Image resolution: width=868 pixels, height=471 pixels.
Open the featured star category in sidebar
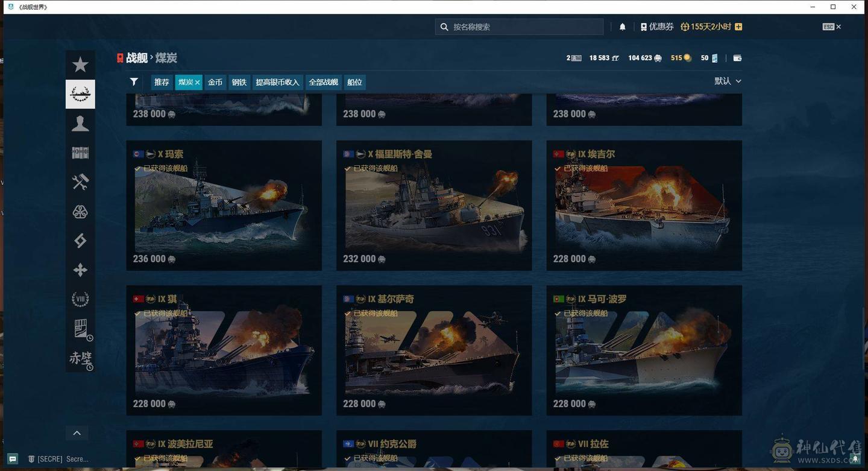tap(80, 65)
